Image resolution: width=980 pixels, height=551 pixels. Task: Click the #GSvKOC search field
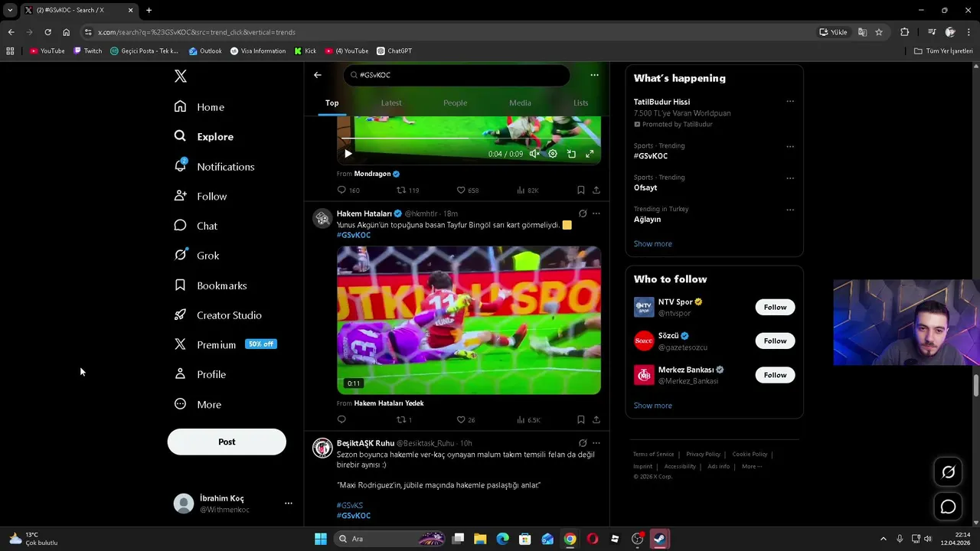click(x=457, y=75)
